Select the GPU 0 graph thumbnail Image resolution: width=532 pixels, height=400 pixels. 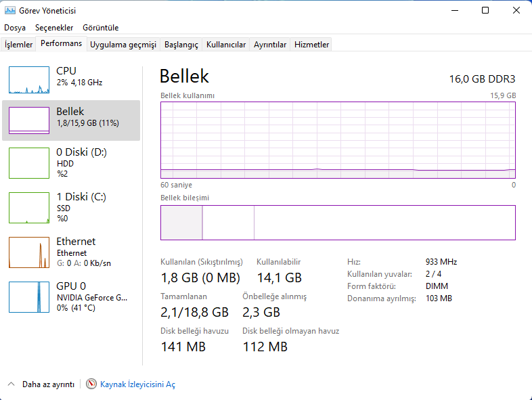pos(29,296)
